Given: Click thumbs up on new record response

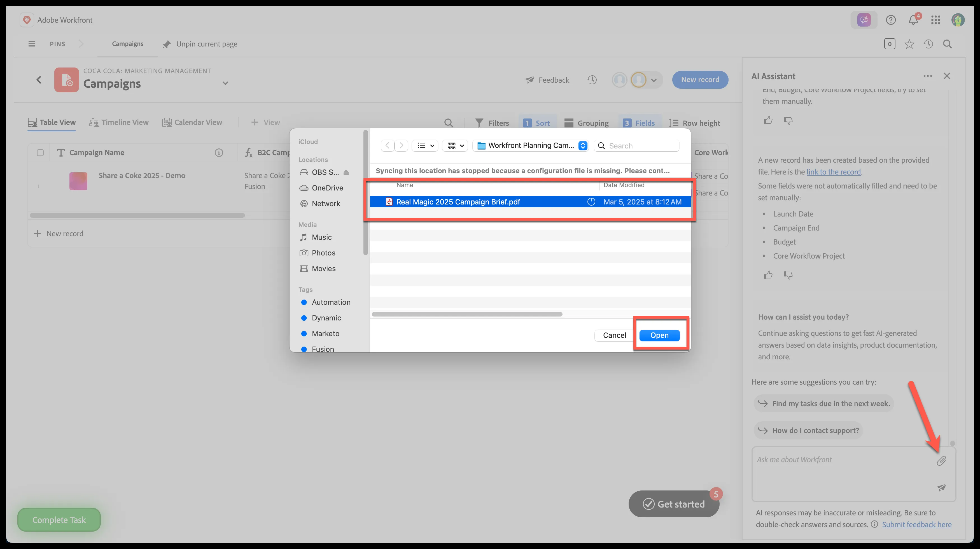Looking at the screenshot, I should [768, 275].
